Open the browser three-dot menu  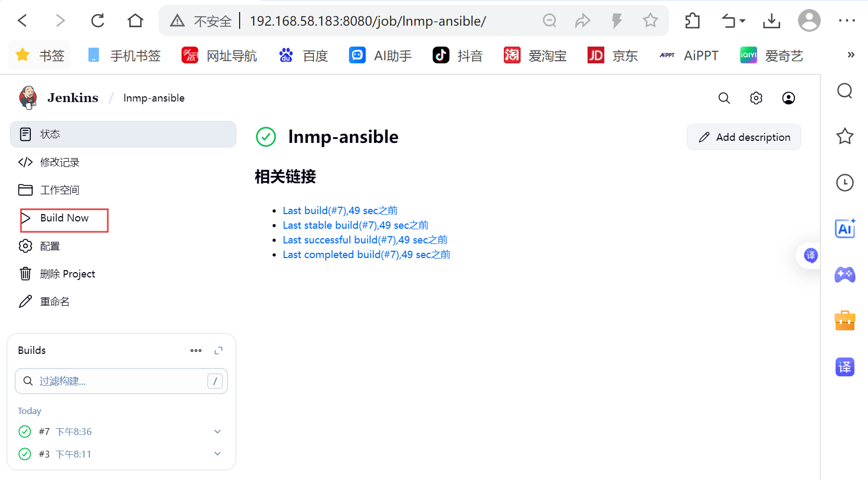pyautogui.click(x=847, y=20)
